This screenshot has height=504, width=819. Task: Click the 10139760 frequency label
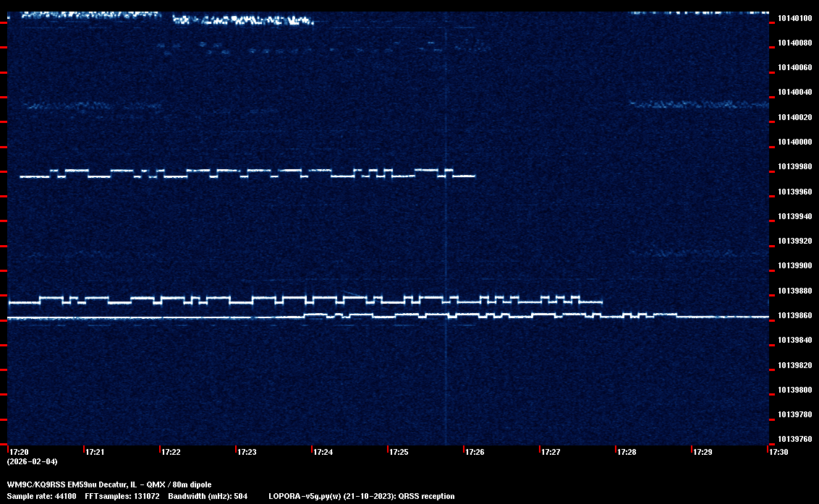coord(794,439)
